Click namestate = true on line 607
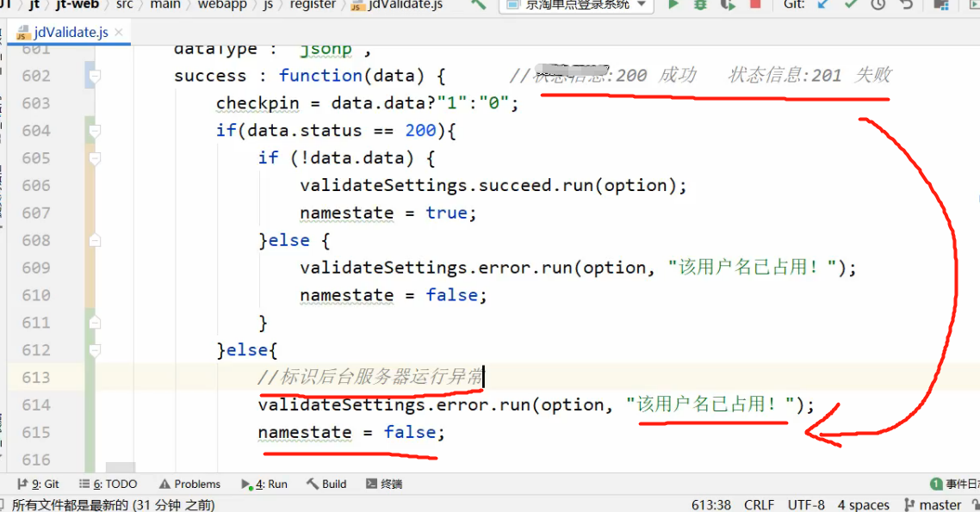The height and width of the screenshot is (512, 980). (388, 213)
